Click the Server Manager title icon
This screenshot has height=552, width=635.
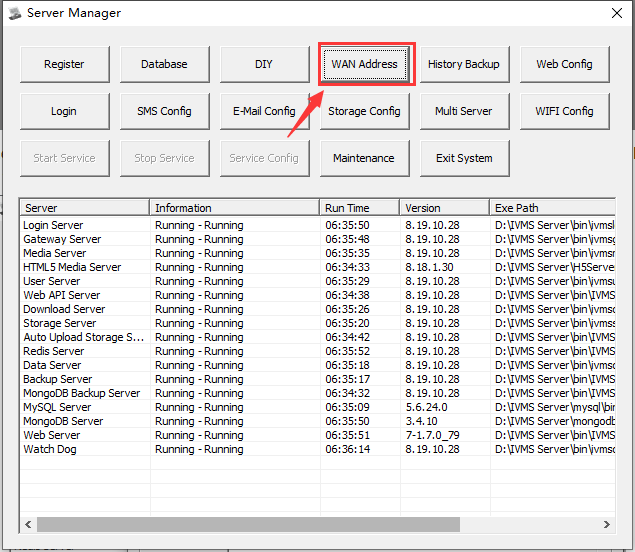tap(15, 13)
